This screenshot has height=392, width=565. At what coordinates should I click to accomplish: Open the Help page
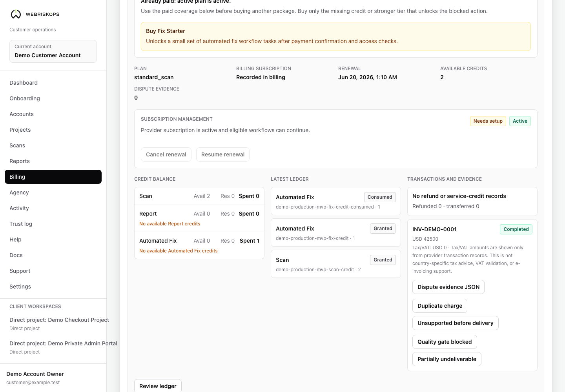[x=53, y=240]
